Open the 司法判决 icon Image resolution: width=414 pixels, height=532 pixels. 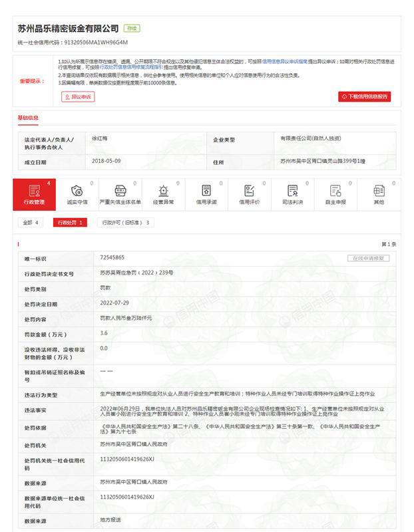pos(292,191)
